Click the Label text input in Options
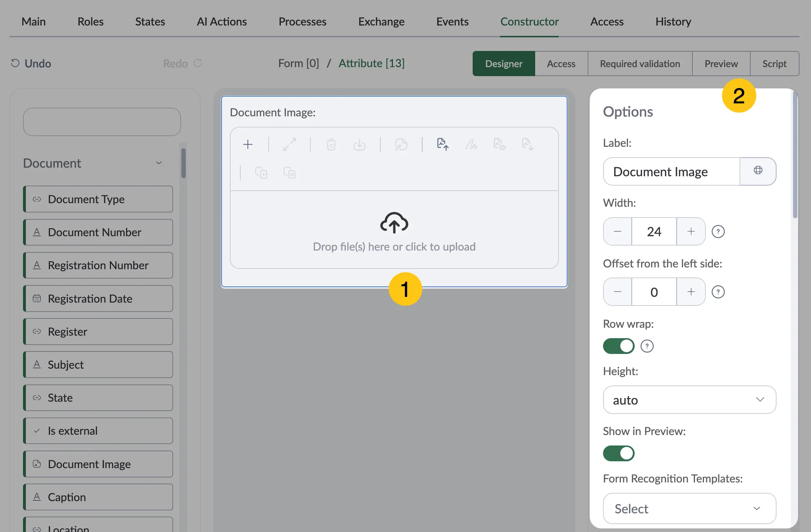Image resolution: width=811 pixels, height=532 pixels. pyautogui.click(x=672, y=172)
